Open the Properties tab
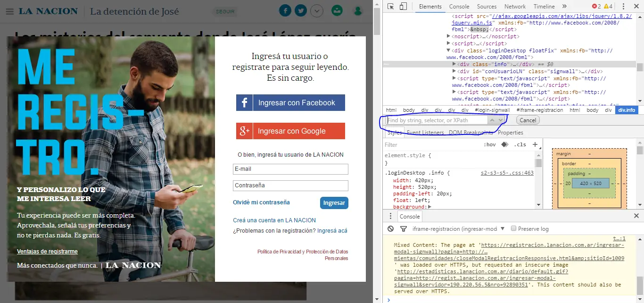The height and width of the screenshot is (303, 644). (511, 133)
